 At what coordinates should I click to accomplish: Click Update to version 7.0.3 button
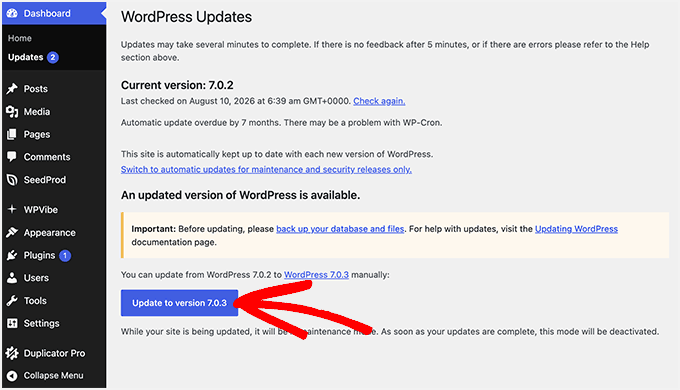[x=180, y=303]
